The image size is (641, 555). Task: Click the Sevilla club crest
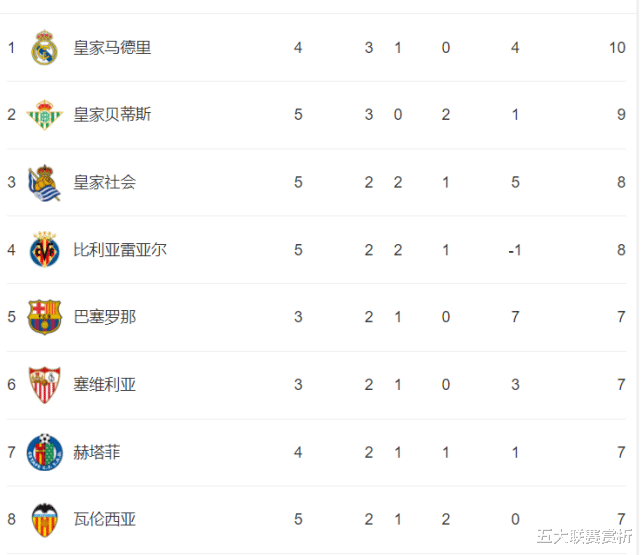click(x=44, y=385)
